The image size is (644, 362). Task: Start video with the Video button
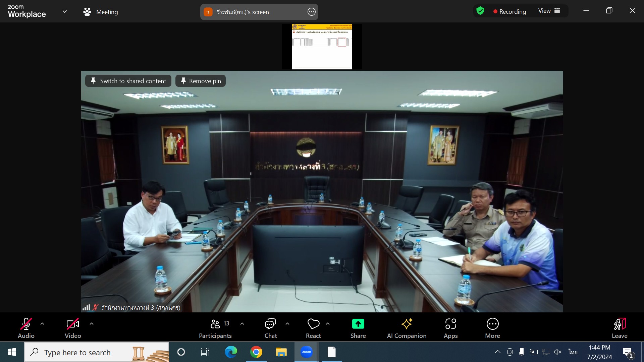(x=73, y=324)
